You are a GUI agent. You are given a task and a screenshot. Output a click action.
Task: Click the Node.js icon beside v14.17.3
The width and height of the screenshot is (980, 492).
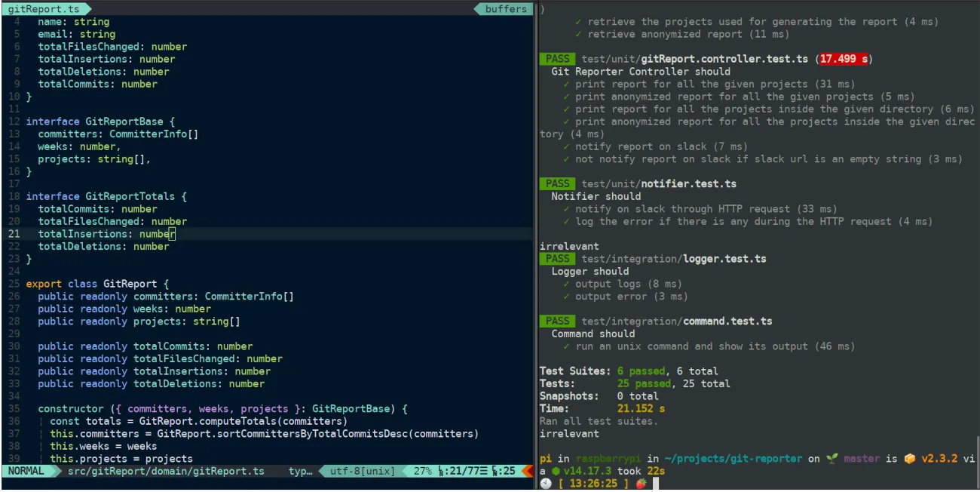(x=556, y=472)
